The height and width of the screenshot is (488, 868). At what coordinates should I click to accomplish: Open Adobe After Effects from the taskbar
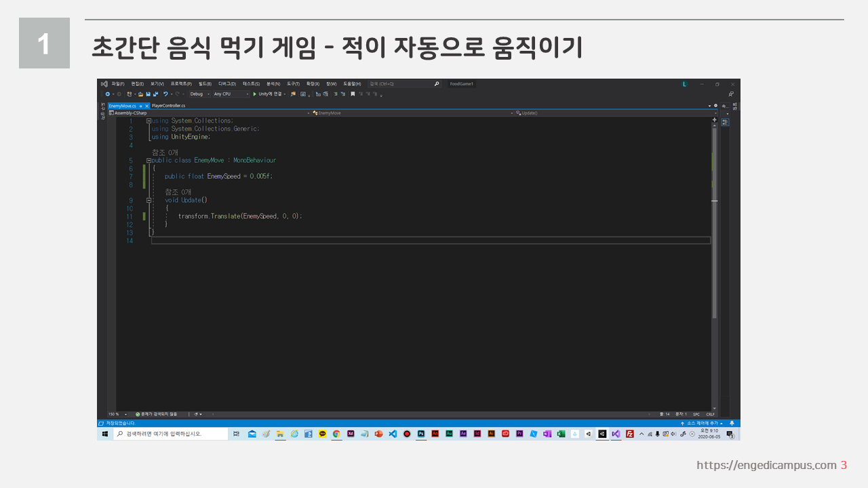[x=463, y=433]
